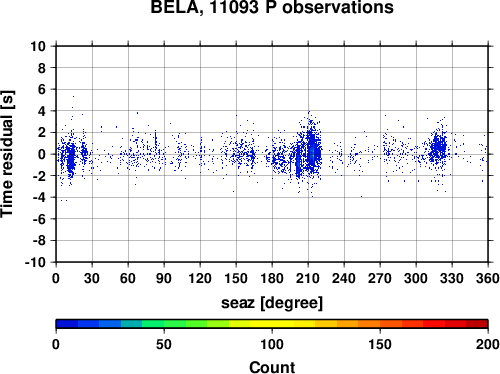Click the colorbar tick label 100
The image size is (500, 374).
click(x=272, y=344)
